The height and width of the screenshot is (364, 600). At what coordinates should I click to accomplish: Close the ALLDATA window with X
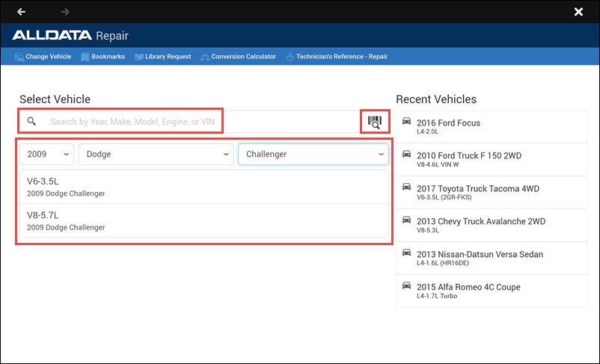tap(578, 12)
